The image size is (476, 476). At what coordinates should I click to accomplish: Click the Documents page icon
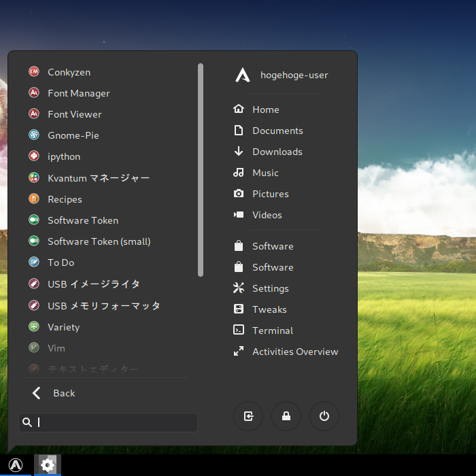point(239,131)
